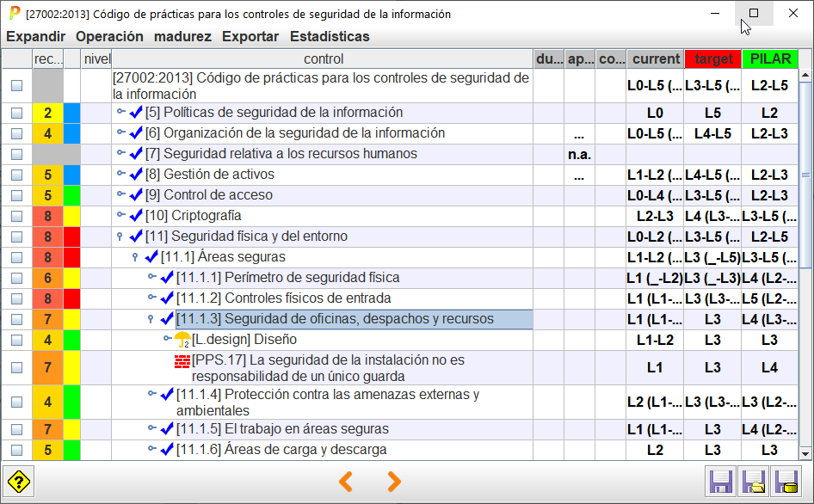Click the save icon with folder overlay
Image resolution: width=814 pixels, height=504 pixels.
(751, 482)
